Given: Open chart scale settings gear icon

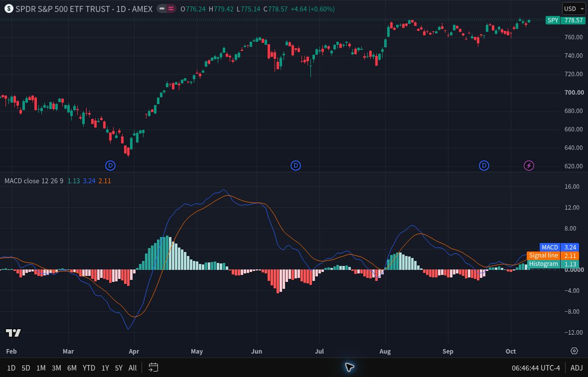Looking at the screenshot, I should click(x=574, y=351).
